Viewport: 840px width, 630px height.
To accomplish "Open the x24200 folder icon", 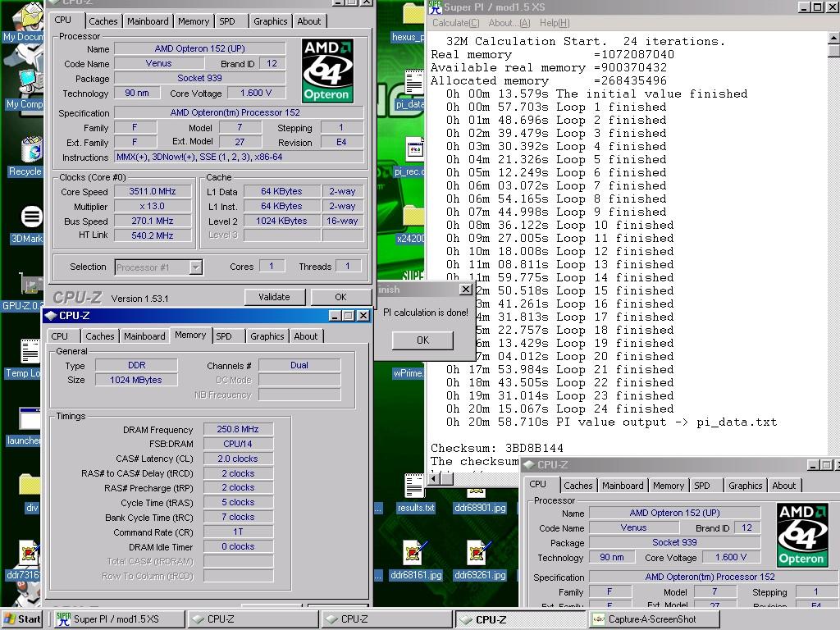I will click(x=413, y=217).
